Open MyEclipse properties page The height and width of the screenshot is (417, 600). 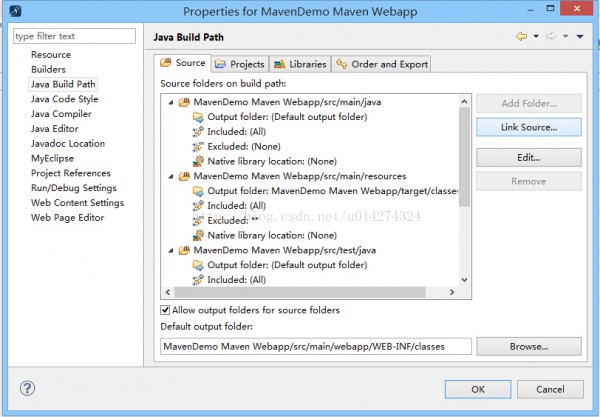pyautogui.click(x=52, y=158)
